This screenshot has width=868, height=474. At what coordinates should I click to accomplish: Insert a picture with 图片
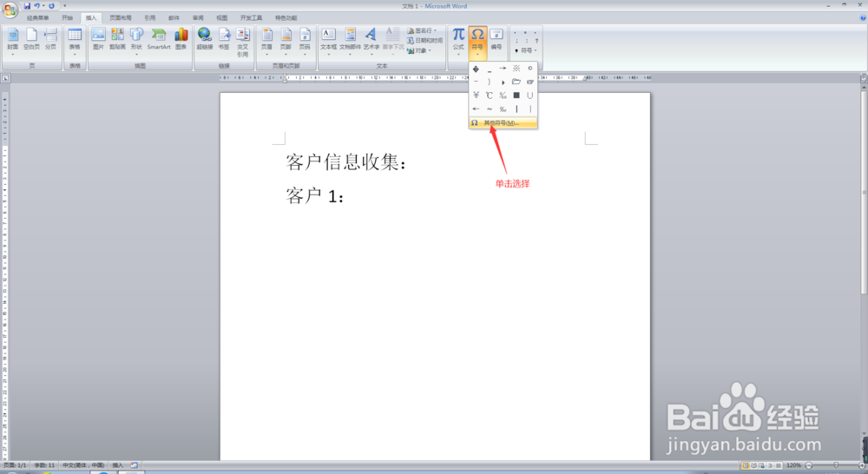pos(99,39)
